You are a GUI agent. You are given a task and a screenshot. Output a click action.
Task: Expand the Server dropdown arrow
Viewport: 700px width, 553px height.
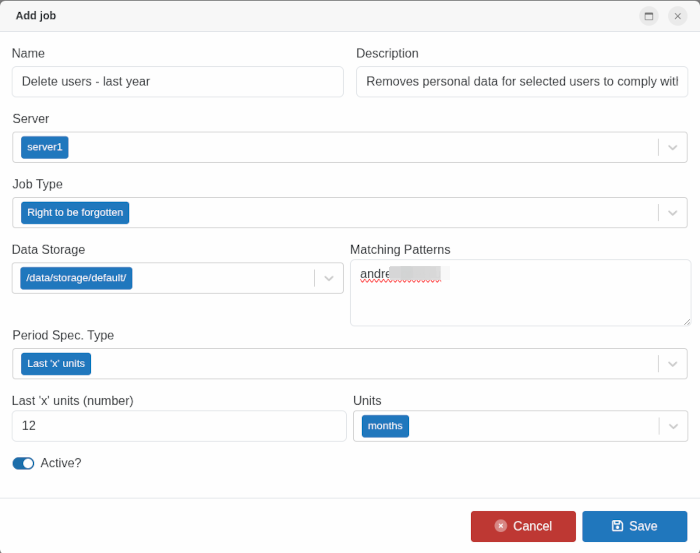pyautogui.click(x=673, y=148)
